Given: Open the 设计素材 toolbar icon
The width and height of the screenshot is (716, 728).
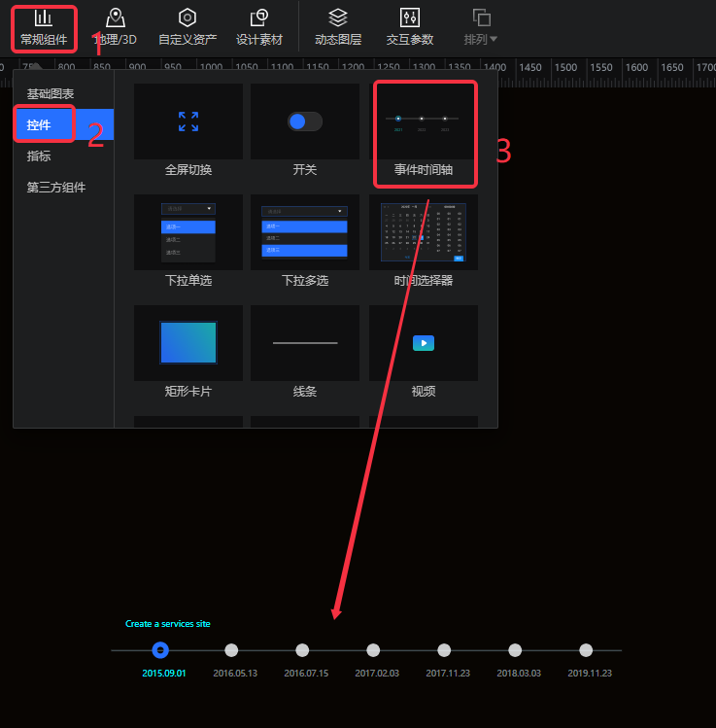Looking at the screenshot, I should click(259, 27).
